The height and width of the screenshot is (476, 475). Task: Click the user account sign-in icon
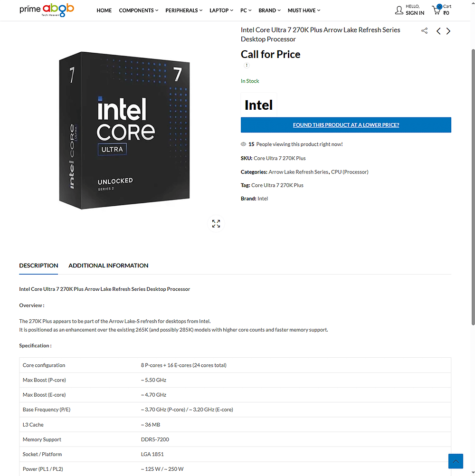(399, 10)
